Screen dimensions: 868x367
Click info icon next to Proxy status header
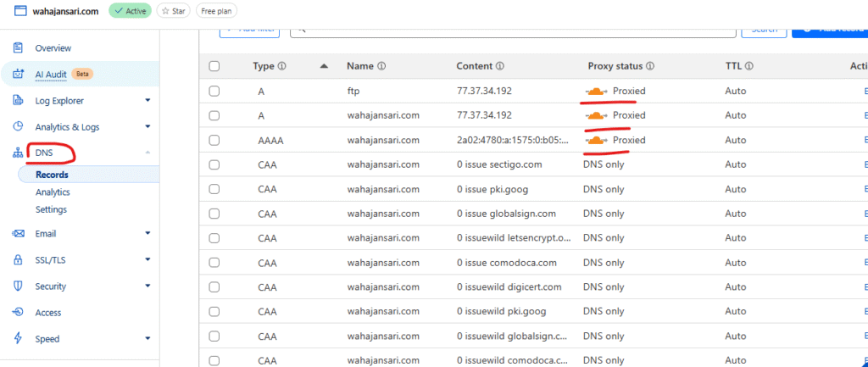pos(650,66)
